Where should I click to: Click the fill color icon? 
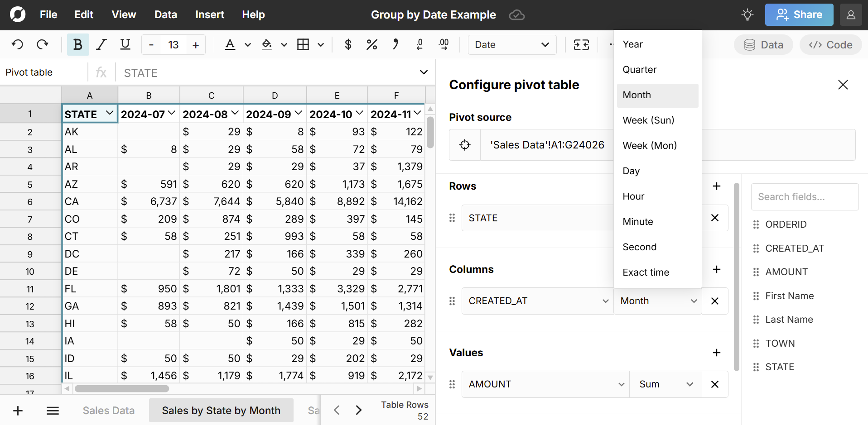[267, 44]
